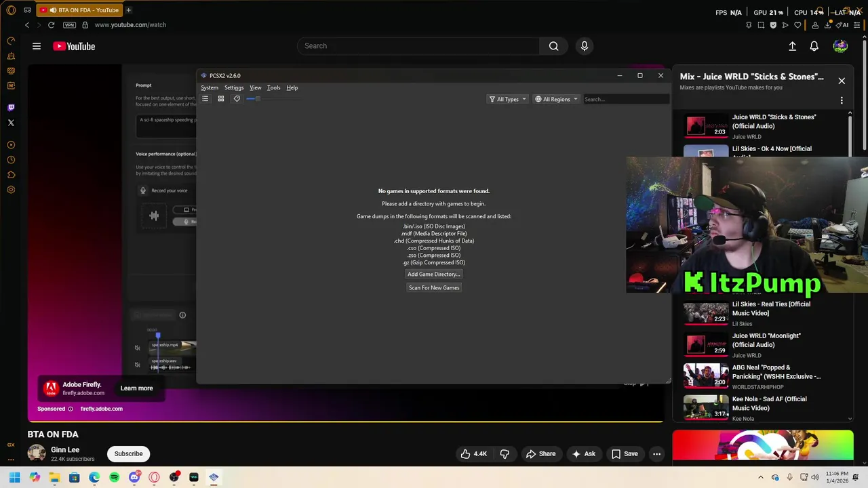Image resolution: width=868 pixels, height=488 pixels.
Task: Click Add Game Directory button
Action: click(x=434, y=274)
